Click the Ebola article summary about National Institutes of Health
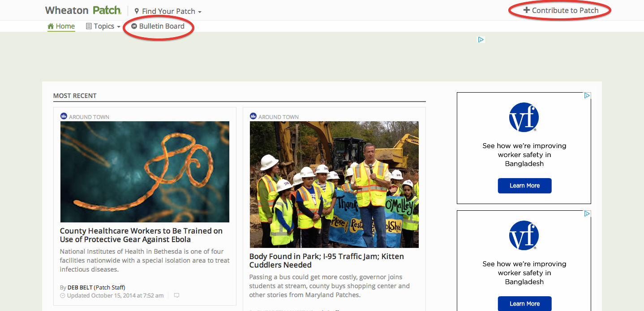 click(x=145, y=260)
